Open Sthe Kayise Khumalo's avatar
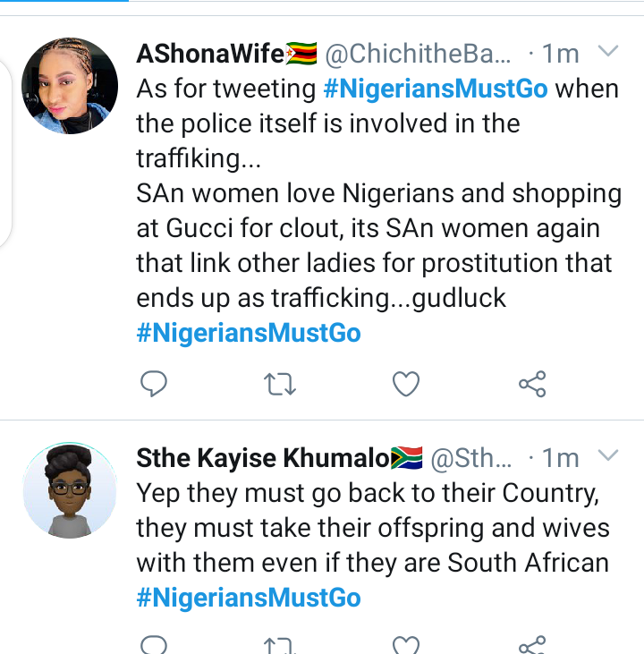 pos(70,489)
